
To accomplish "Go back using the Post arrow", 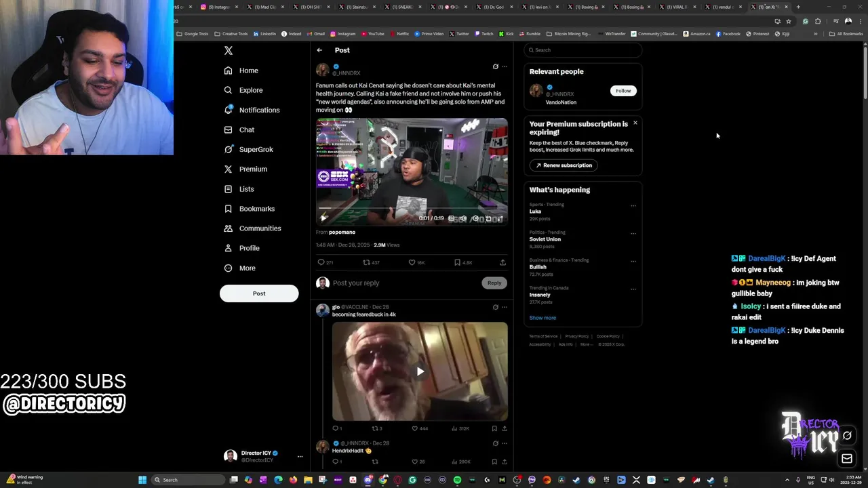I will point(319,50).
